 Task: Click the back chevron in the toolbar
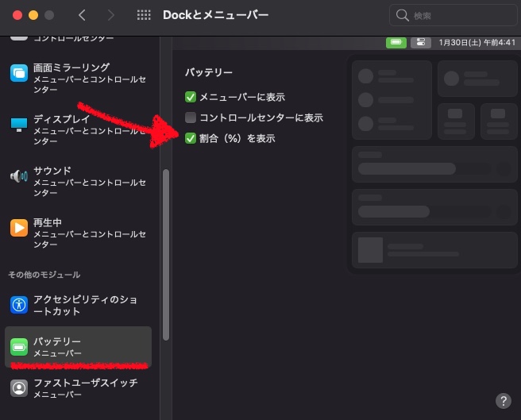(82, 15)
